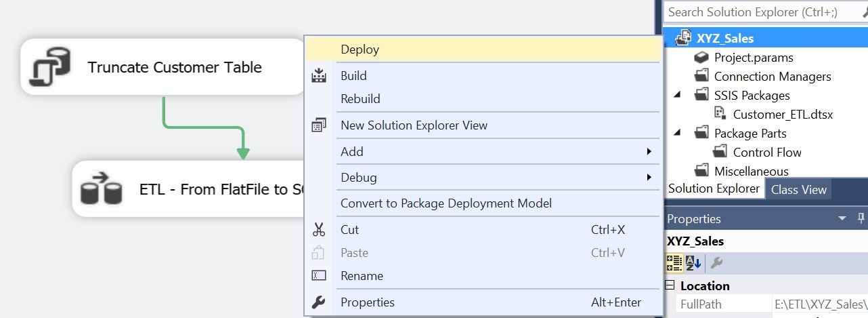Open New Solution Explorer View

[483, 125]
